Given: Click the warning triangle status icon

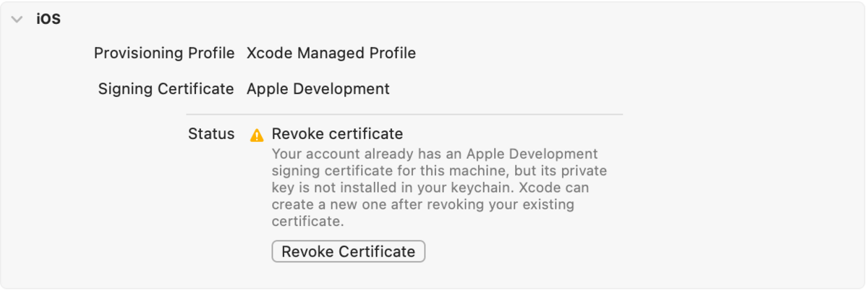Looking at the screenshot, I should click(257, 135).
